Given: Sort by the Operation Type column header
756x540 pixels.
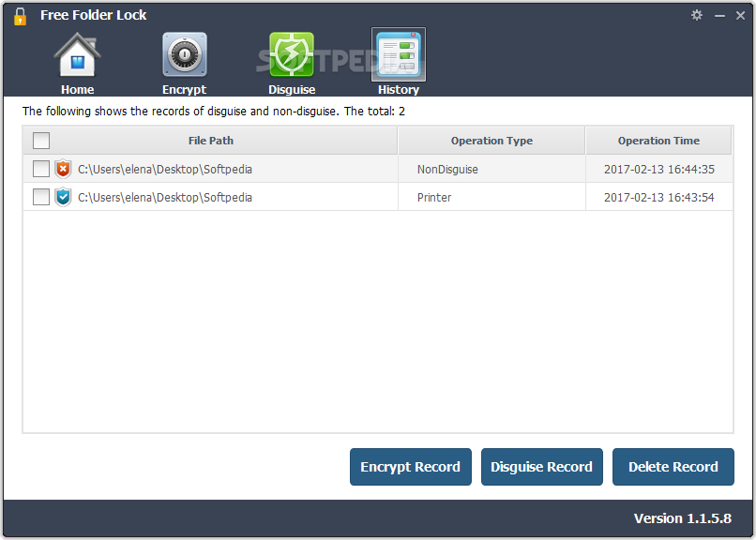Looking at the screenshot, I should coord(491,141).
